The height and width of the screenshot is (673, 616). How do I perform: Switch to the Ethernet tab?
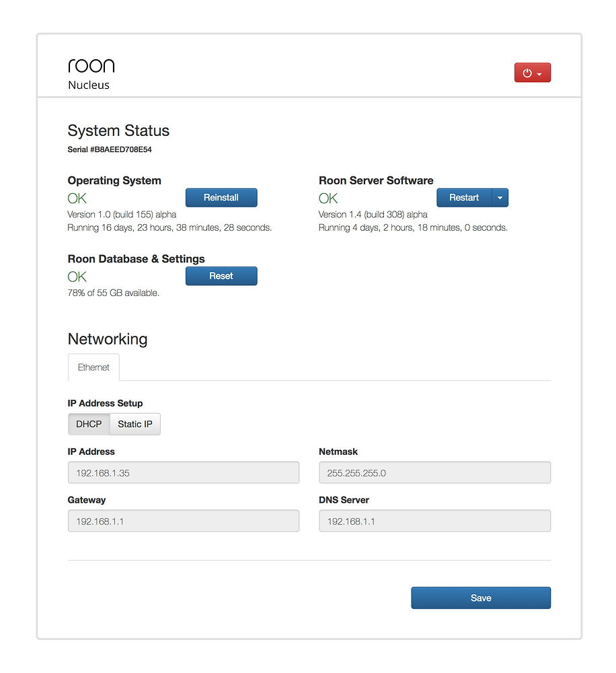pos(93,367)
